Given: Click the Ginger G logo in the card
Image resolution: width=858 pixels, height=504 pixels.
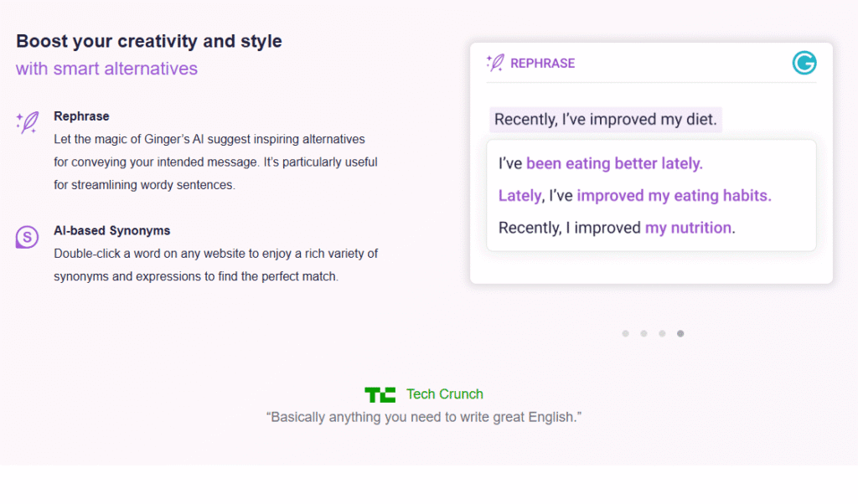Looking at the screenshot, I should (804, 63).
